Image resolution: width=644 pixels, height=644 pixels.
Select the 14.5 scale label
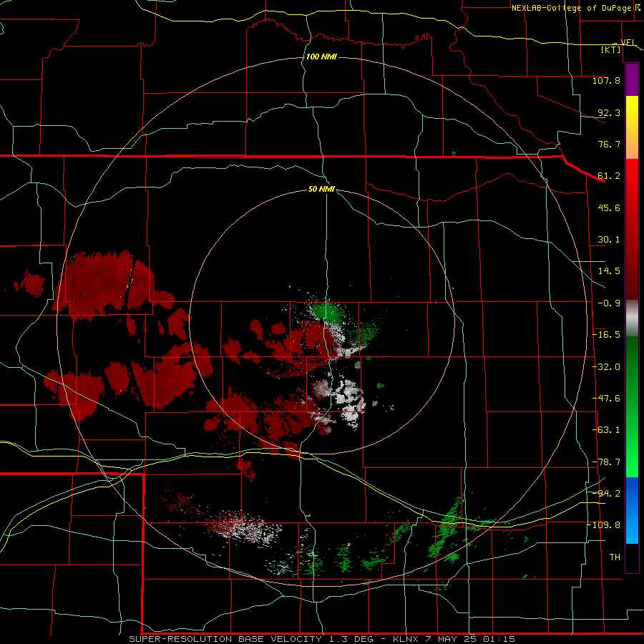pyautogui.click(x=609, y=271)
